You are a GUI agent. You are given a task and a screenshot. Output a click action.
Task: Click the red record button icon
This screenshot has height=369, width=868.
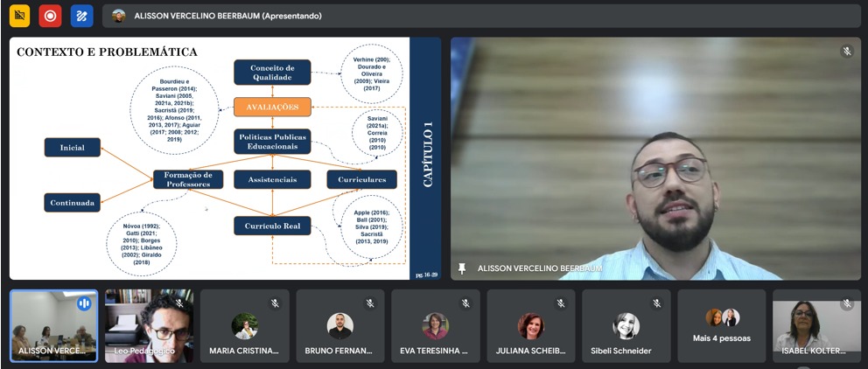51,16
